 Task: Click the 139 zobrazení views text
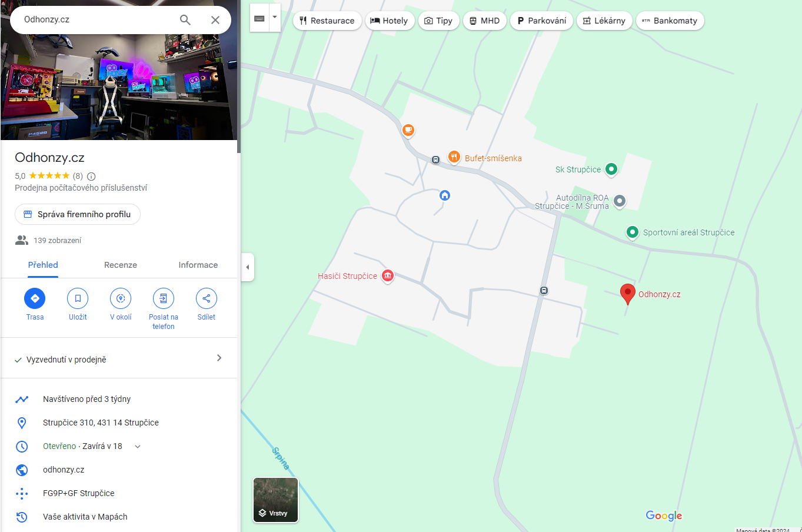(58, 240)
